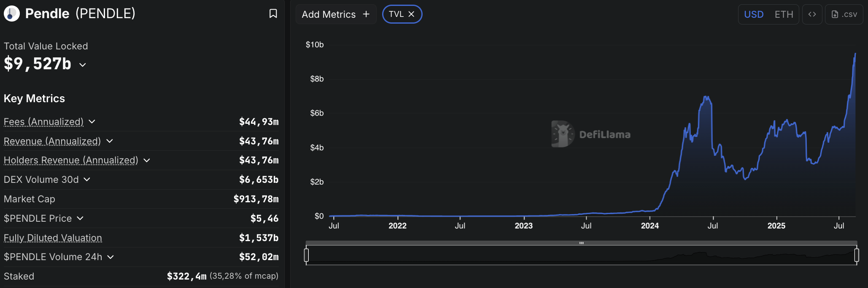
Task: Switch chart denomination to ETH
Action: 784,14
